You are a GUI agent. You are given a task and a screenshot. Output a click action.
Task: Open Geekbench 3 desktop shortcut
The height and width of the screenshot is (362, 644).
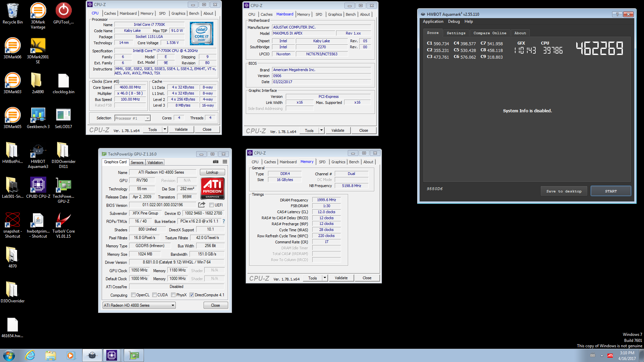(38, 118)
